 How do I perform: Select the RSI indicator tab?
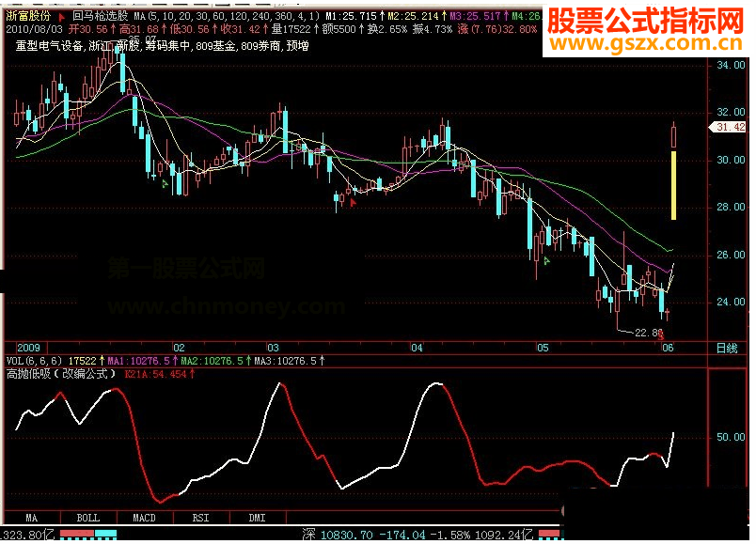click(x=200, y=518)
